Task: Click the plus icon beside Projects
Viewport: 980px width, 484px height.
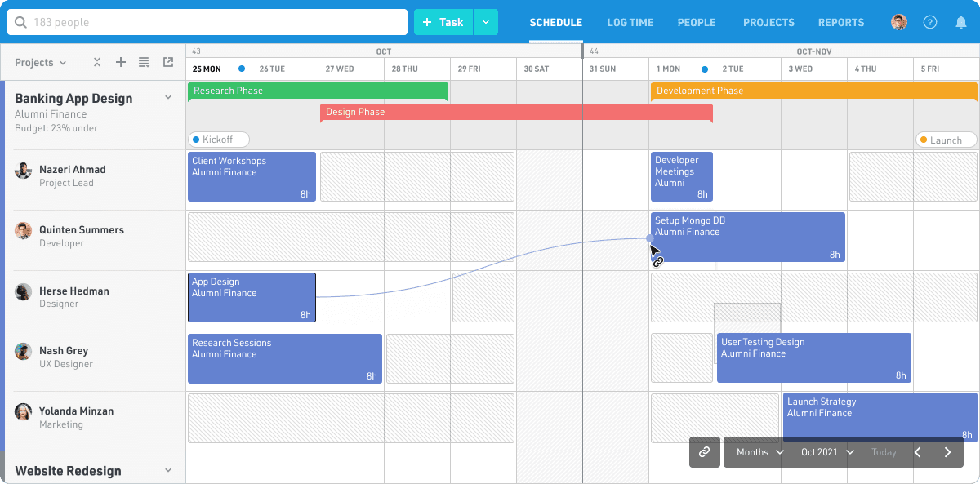Action: pos(120,63)
